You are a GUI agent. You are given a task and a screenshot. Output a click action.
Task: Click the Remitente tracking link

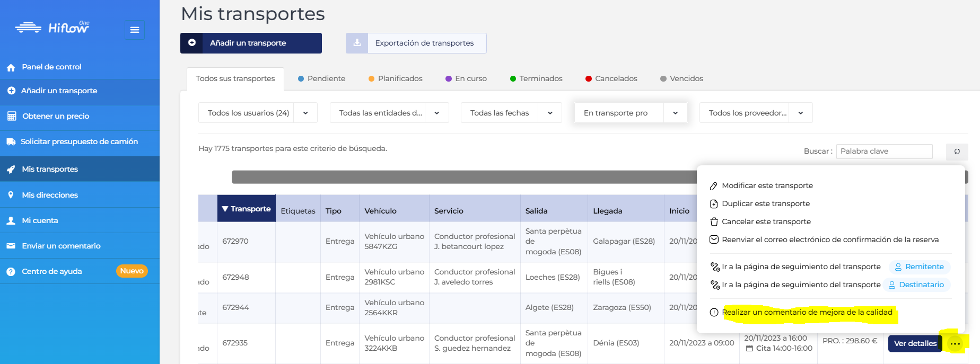(x=919, y=267)
